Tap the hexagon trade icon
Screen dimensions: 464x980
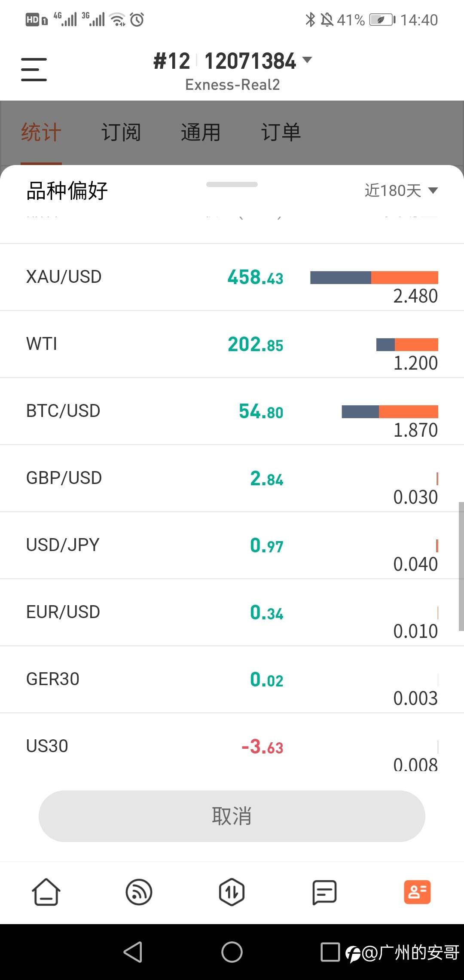[232, 892]
